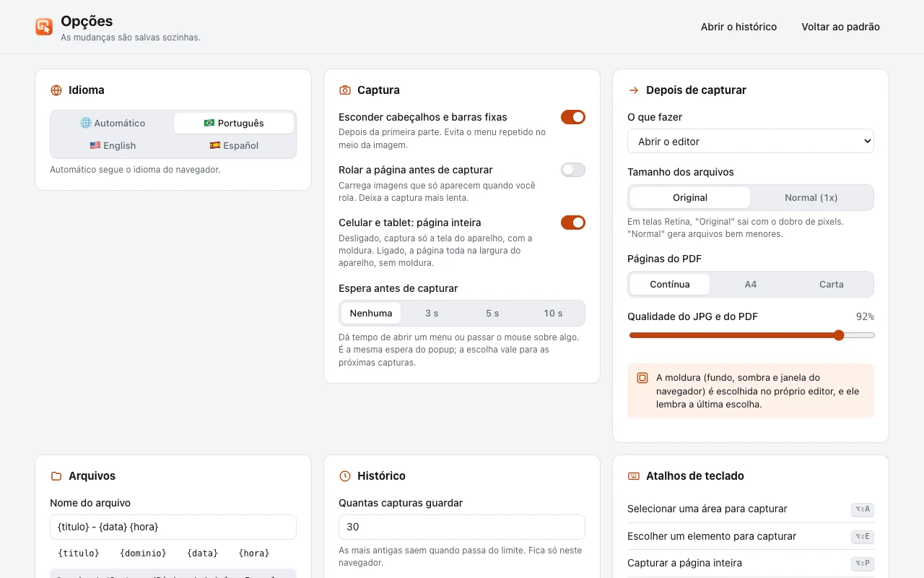924x578 pixels.
Task: Click the clock icon beside Histórico
Action: pyautogui.click(x=345, y=476)
